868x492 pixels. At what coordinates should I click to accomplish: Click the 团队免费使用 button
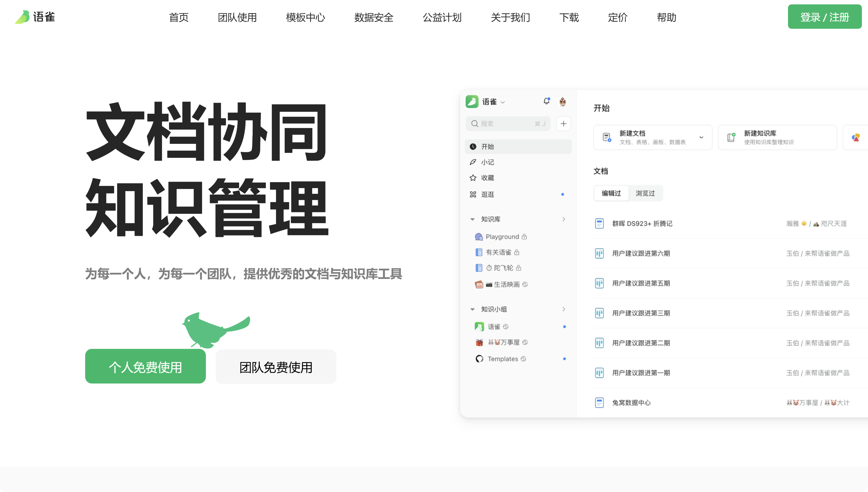click(x=276, y=367)
